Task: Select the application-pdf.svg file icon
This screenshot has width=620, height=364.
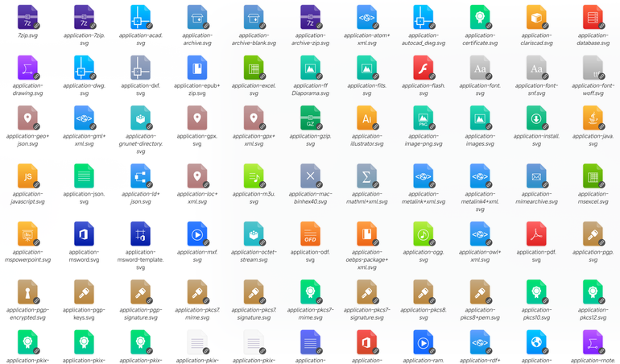Action: point(536,234)
